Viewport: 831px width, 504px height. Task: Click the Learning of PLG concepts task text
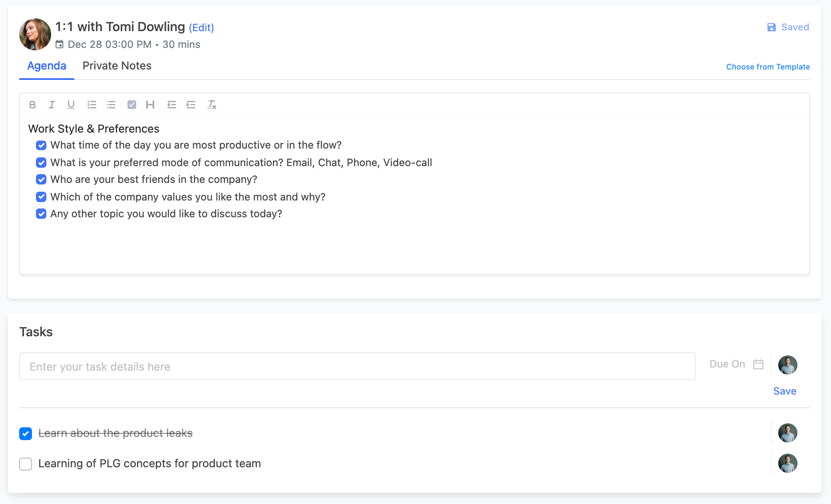(149, 464)
